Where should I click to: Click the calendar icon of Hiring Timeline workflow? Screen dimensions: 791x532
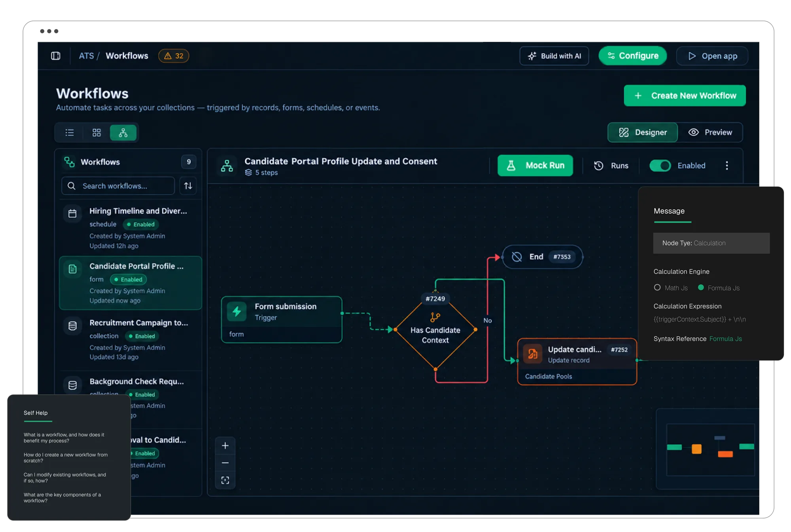[72, 213]
